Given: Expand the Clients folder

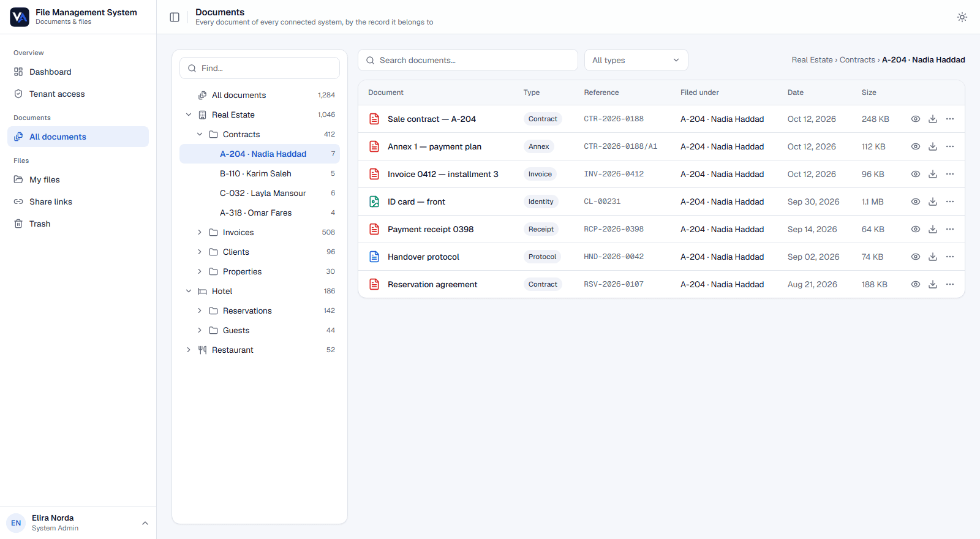Looking at the screenshot, I should pos(200,252).
